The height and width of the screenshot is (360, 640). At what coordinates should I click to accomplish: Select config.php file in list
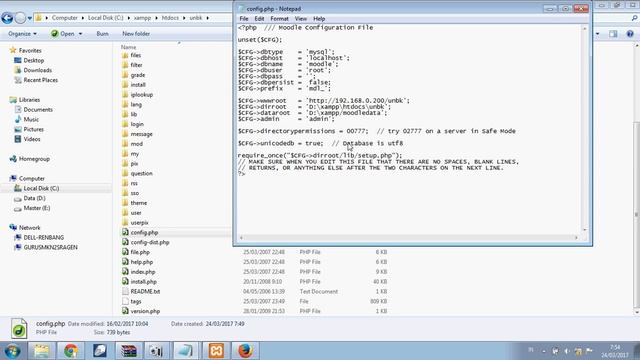[x=144, y=232]
